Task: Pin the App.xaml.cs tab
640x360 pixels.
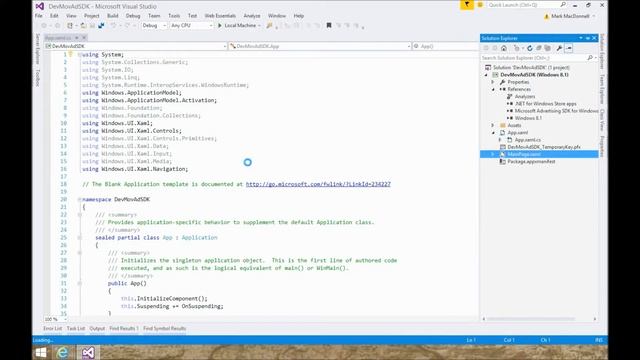Action: click(76, 38)
